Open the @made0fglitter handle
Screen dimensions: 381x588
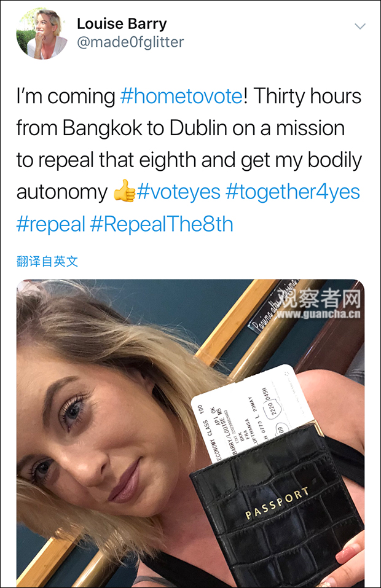(130, 42)
